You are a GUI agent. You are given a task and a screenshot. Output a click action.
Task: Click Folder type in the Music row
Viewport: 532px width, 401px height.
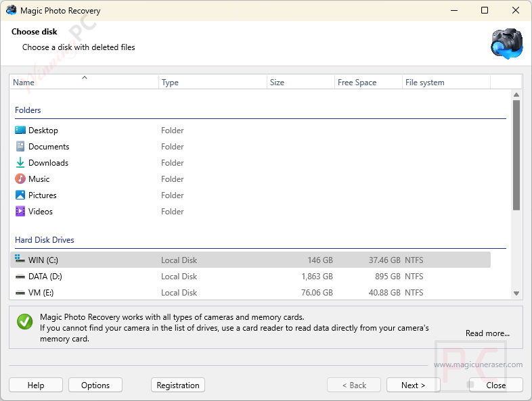point(173,179)
